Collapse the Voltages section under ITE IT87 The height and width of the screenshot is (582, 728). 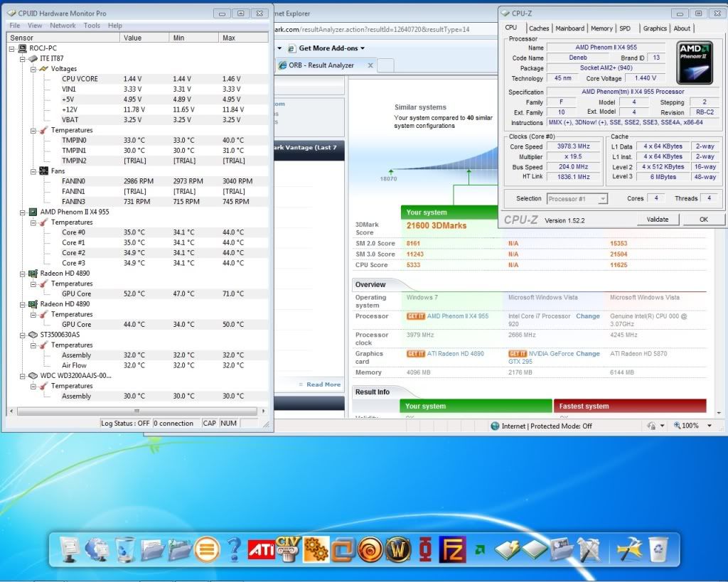tap(33, 69)
